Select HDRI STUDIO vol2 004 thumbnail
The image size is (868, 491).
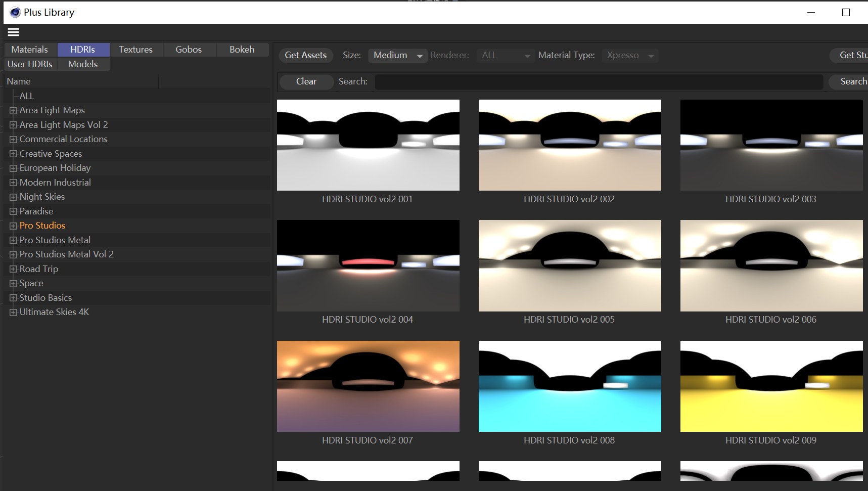[x=368, y=265]
